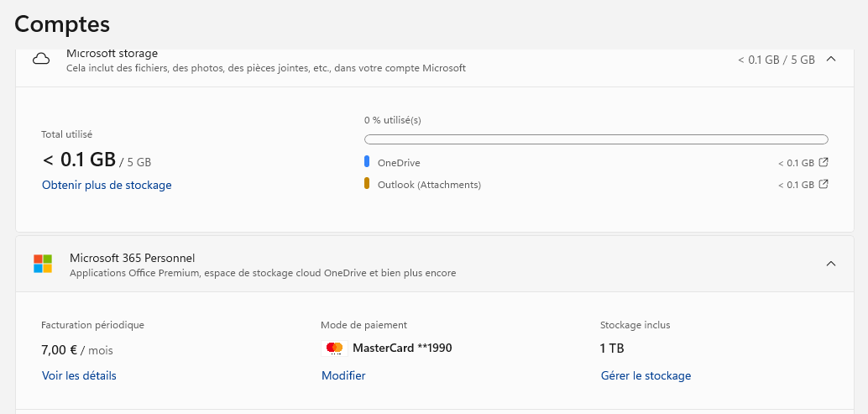Viewport: 868px width, 414px height.
Task: Click the MasterCard **1990 text
Action: (x=402, y=348)
